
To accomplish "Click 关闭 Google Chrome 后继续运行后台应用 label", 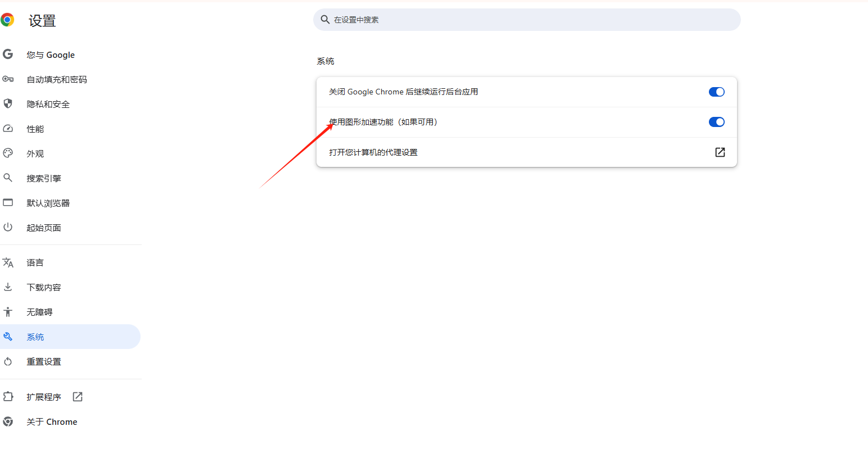I will (x=404, y=92).
